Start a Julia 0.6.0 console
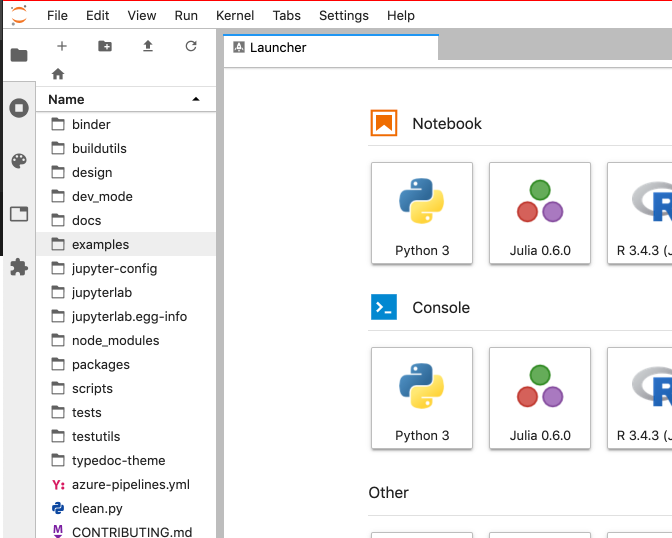 540,398
